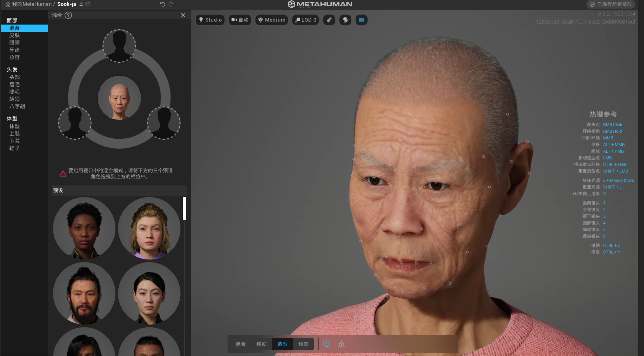
Task: Switch to the 混合 viewport mode tab
Action: [x=241, y=344]
